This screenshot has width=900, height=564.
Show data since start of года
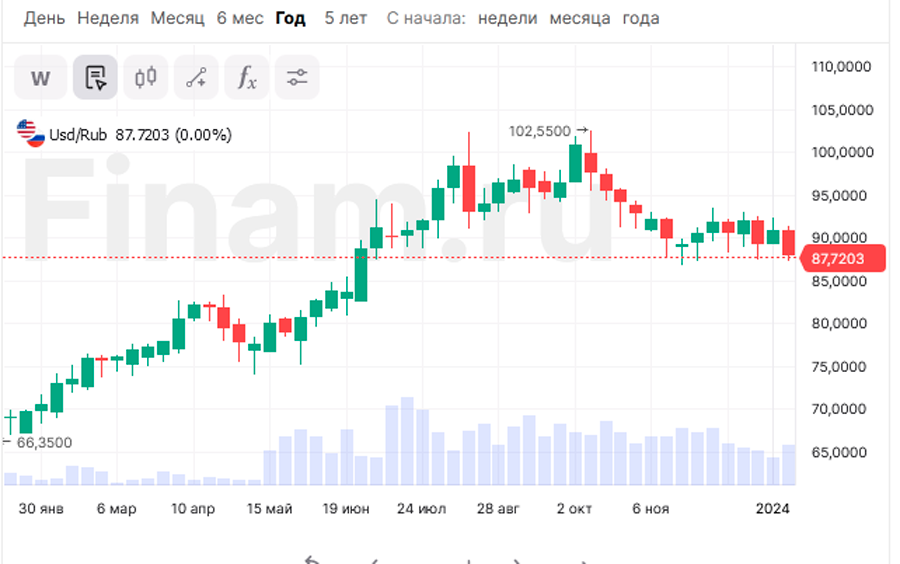[x=641, y=18]
